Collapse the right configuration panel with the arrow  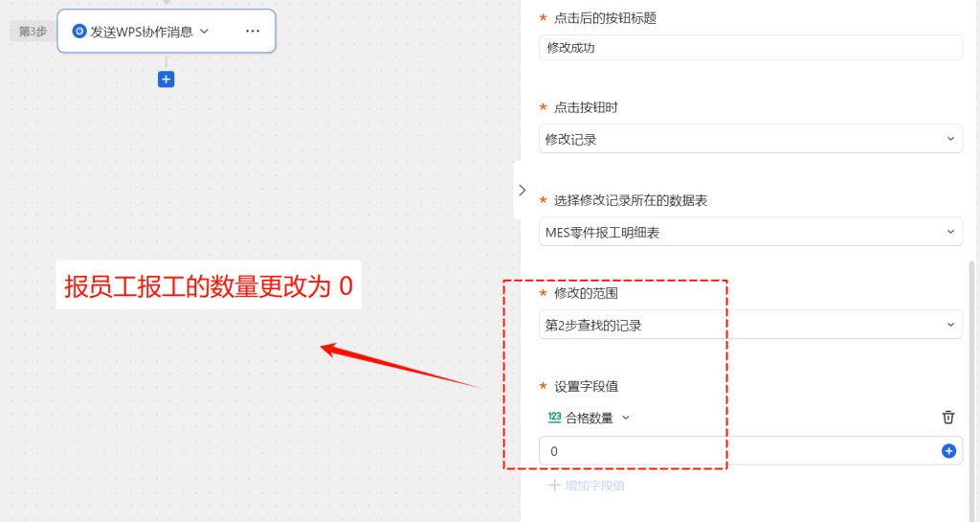pyautogui.click(x=522, y=190)
